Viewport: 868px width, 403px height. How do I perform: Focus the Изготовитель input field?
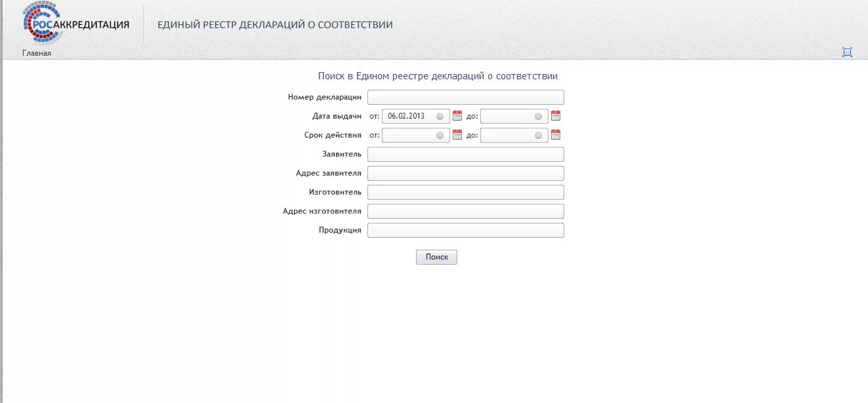pyautogui.click(x=466, y=193)
